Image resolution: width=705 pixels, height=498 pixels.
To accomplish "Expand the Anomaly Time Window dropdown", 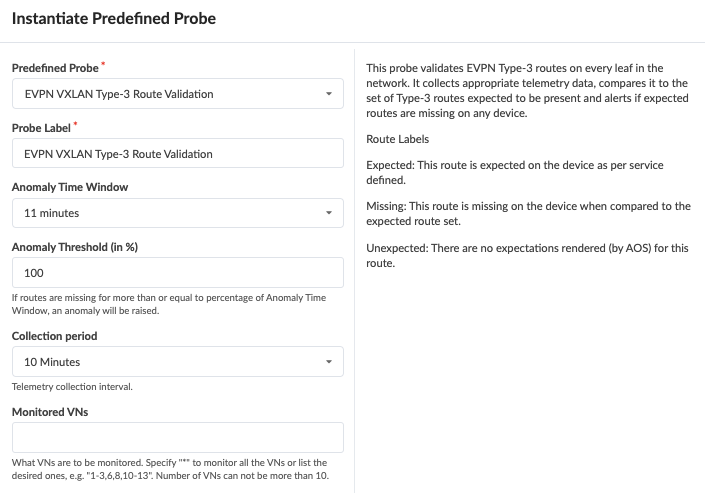I will tap(170, 213).
